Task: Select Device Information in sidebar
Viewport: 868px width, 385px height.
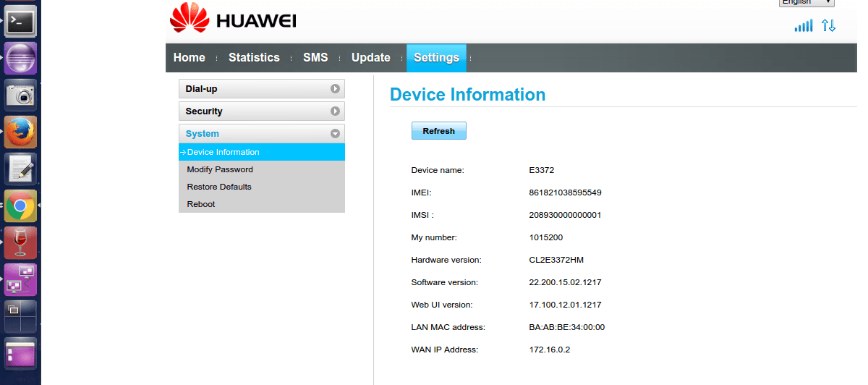Action: [262, 152]
